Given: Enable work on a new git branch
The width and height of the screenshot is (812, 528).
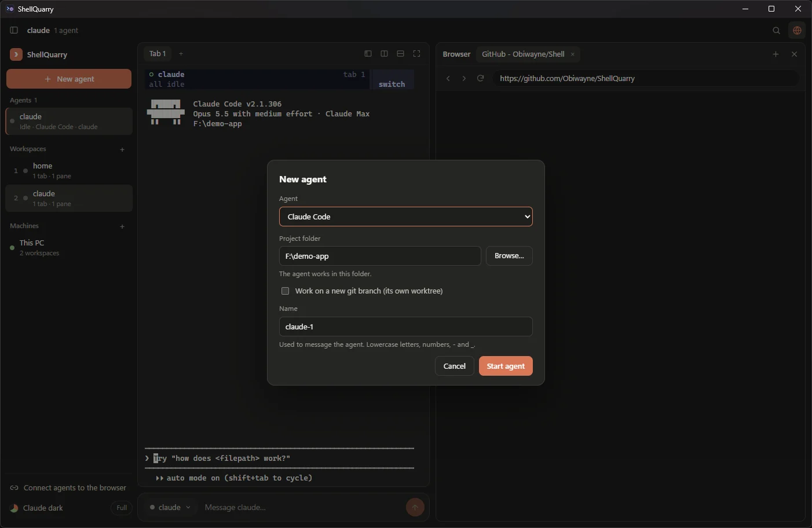Looking at the screenshot, I should [285, 291].
